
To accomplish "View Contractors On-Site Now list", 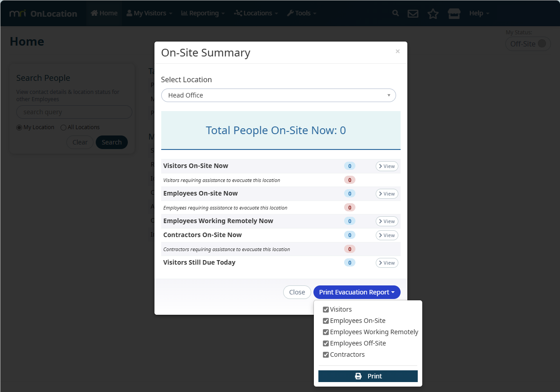I will tap(387, 235).
